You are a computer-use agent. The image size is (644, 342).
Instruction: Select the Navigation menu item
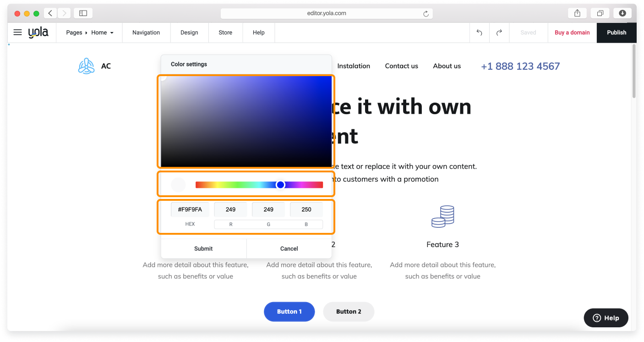pyautogui.click(x=146, y=33)
